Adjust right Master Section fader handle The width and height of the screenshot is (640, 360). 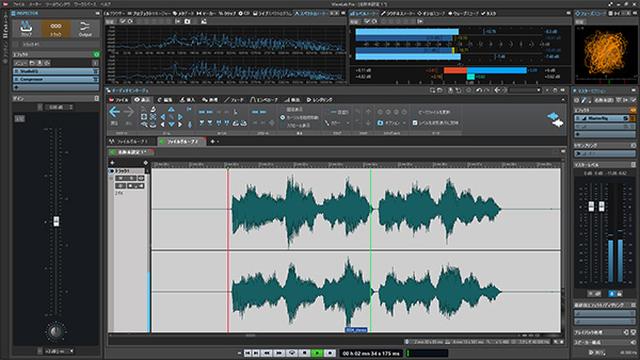pyautogui.click(x=601, y=207)
